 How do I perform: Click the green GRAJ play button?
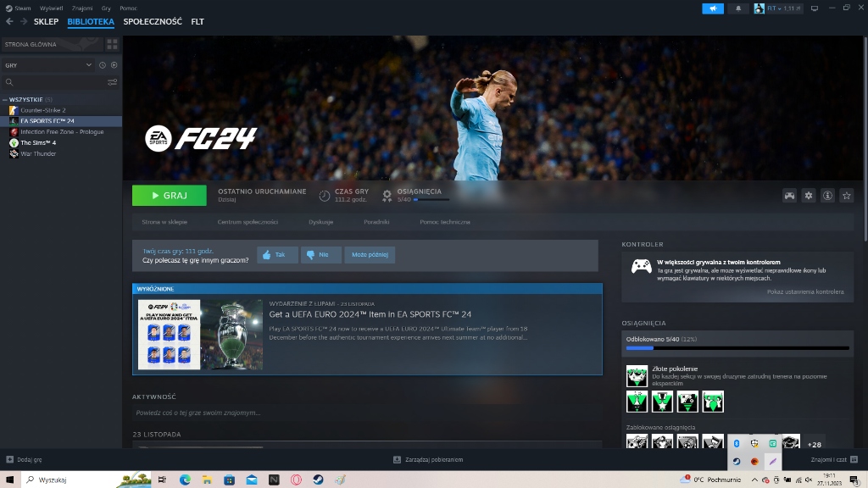coord(170,196)
